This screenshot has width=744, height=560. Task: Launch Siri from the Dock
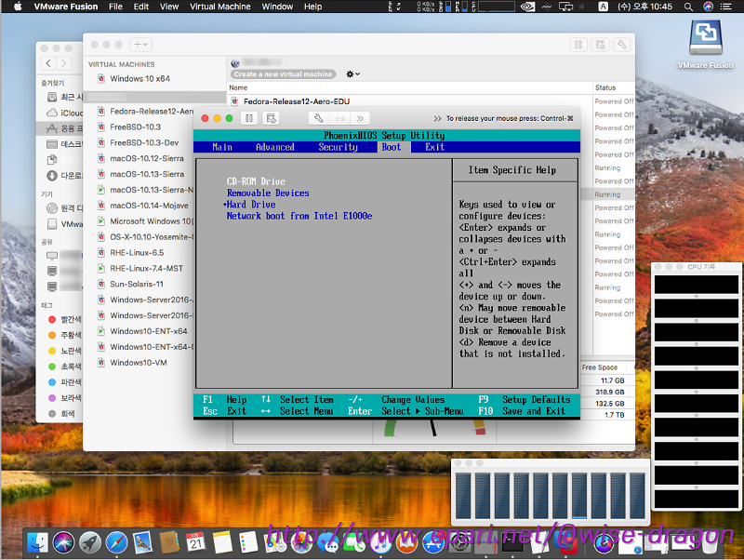click(x=63, y=542)
